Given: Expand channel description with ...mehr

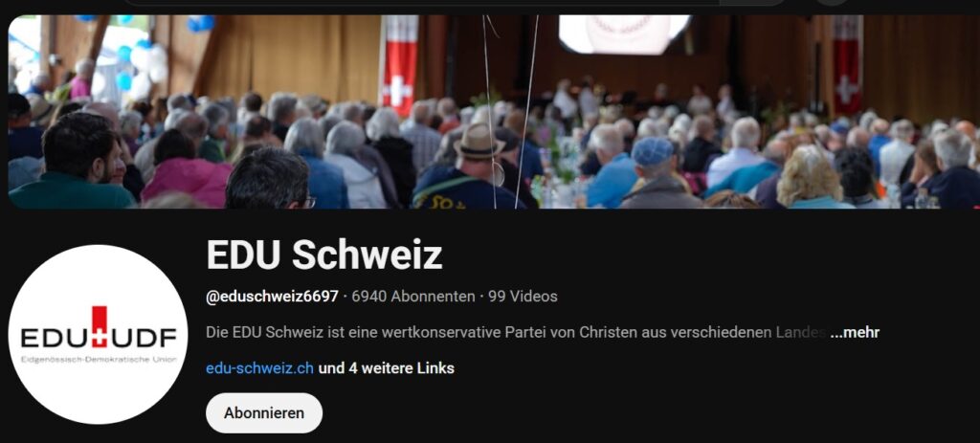Looking at the screenshot, I should 855,332.
